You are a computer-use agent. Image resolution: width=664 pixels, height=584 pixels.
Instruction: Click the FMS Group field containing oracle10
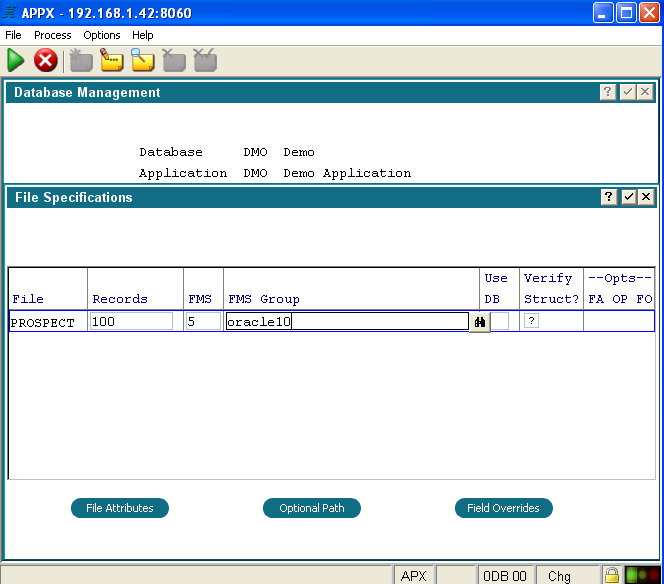[346, 321]
